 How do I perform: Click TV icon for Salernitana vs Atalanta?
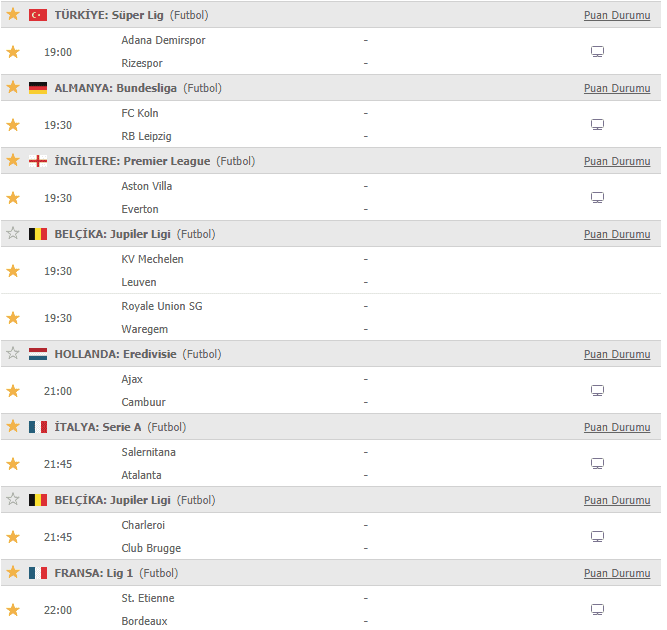[x=597, y=464]
